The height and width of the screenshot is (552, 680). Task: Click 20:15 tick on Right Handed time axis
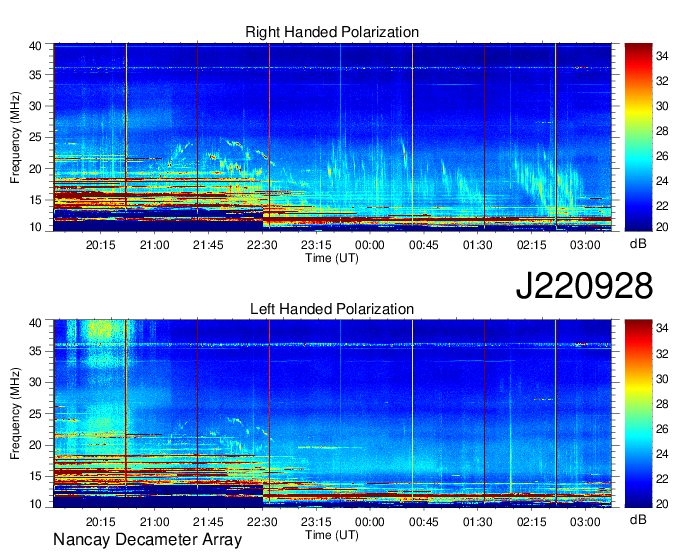tap(101, 245)
